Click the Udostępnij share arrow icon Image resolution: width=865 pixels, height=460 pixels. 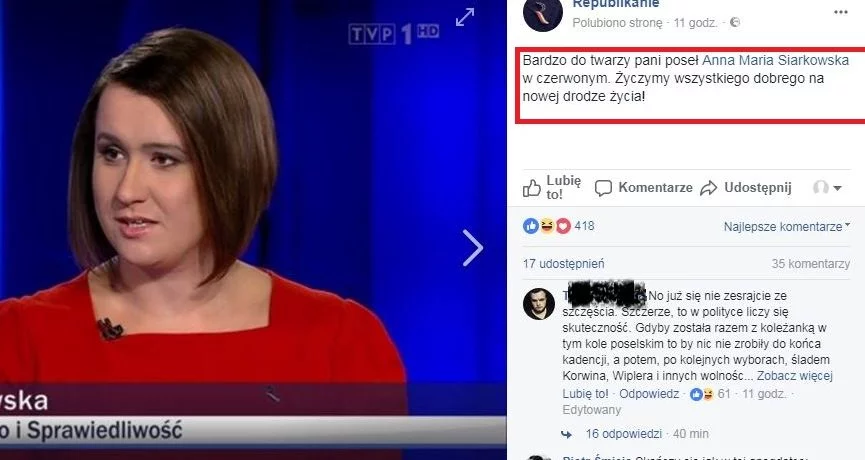708,188
